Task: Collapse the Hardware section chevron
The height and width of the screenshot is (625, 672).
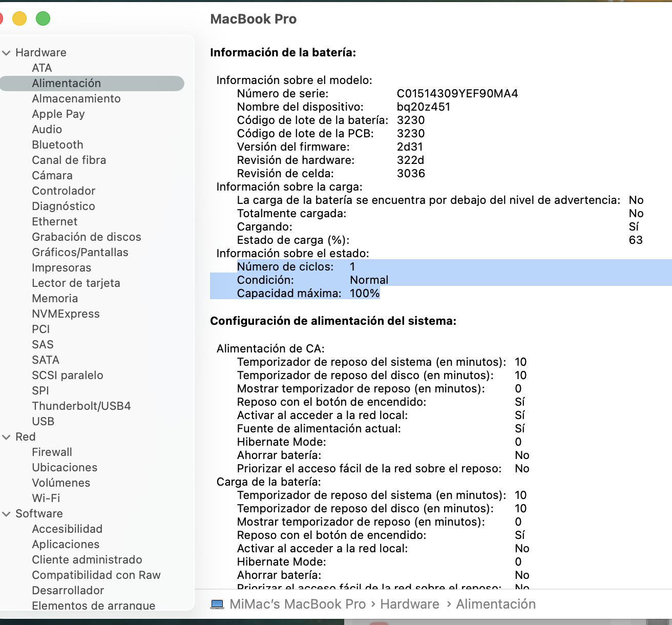Action: 7,53
